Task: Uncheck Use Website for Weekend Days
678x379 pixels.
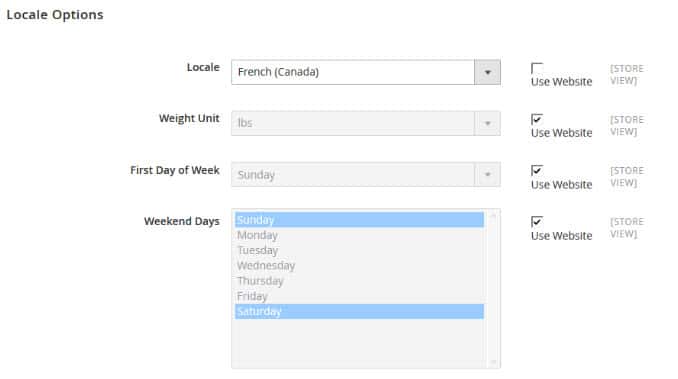Action: [x=537, y=222]
